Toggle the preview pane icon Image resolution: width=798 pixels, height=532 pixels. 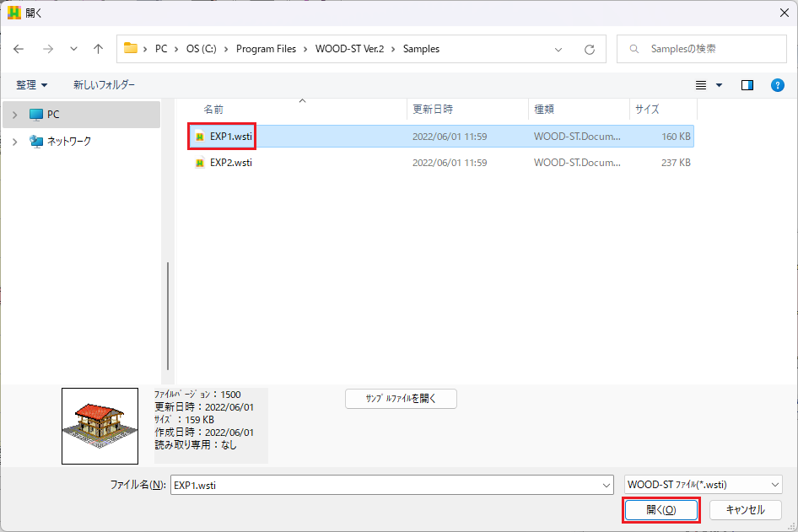pos(747,85)
